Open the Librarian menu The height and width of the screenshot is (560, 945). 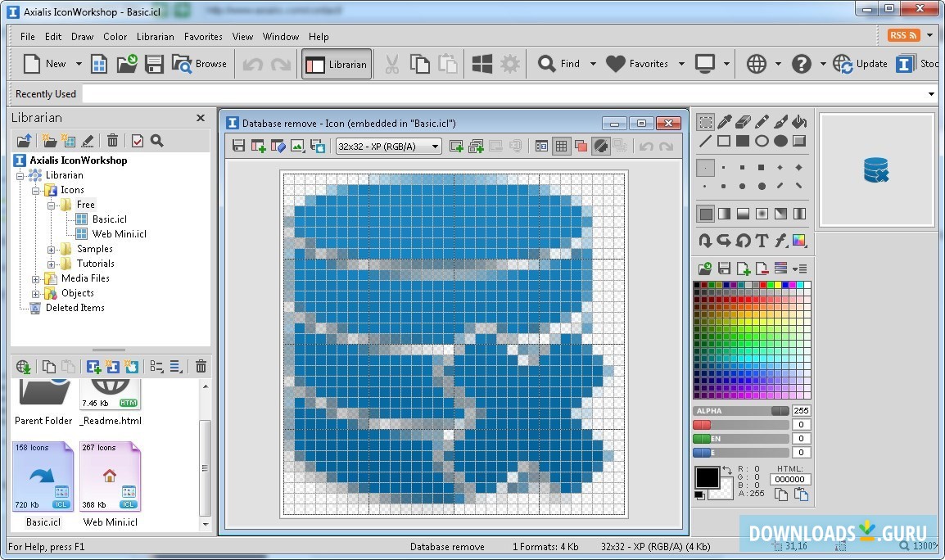155,36
